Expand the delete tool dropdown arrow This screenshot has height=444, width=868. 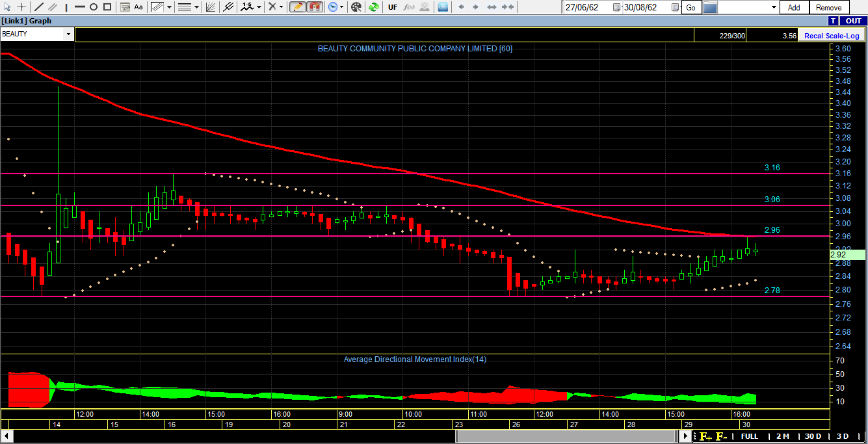click(x=281, y=7)
